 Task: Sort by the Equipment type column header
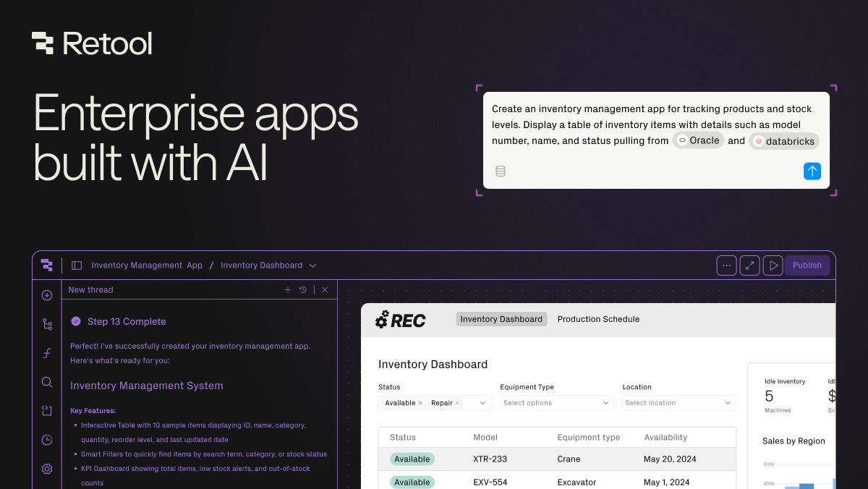[x=589, y=438]
